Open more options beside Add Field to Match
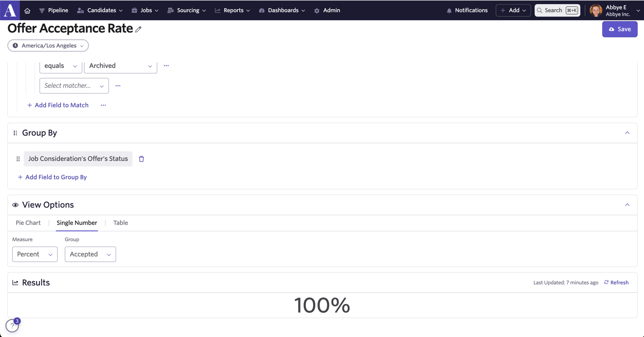This screenshot has height=337, width=644. coord(103,105)
